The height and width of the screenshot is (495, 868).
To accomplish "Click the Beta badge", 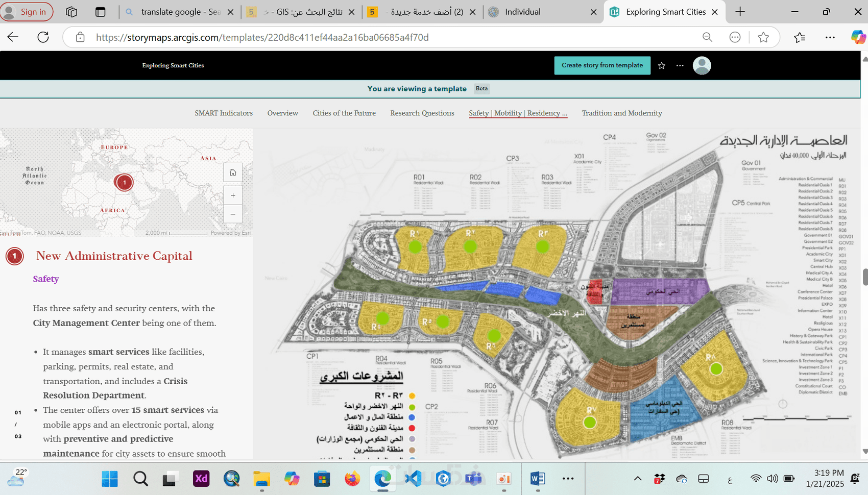I will tap(481, 88).
